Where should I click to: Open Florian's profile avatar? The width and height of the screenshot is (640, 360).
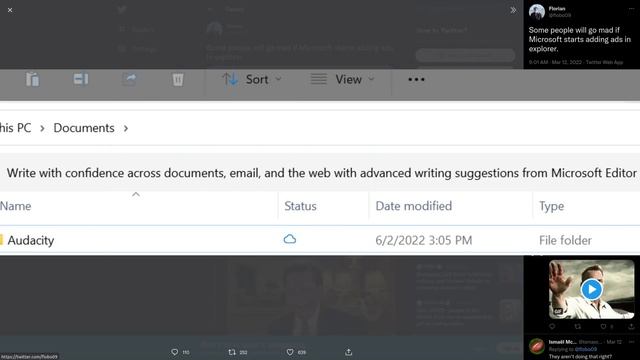point(537,12)
